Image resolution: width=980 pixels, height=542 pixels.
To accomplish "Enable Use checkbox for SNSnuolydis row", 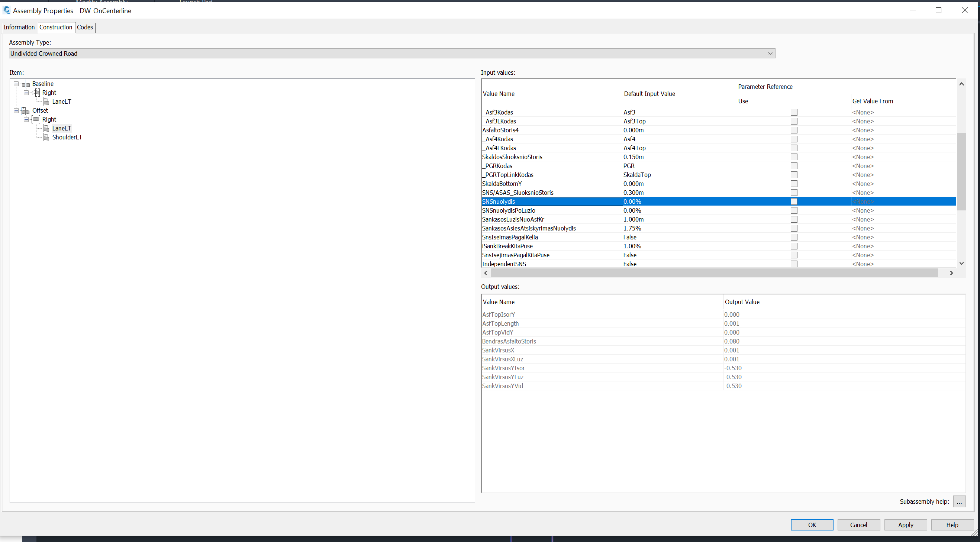I will tap(794, 201).
